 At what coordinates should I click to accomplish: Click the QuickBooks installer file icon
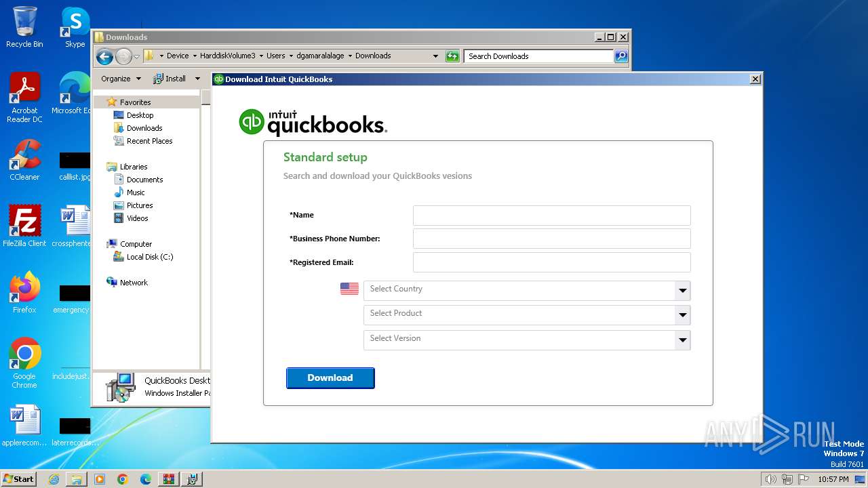[x=120, y=388]
